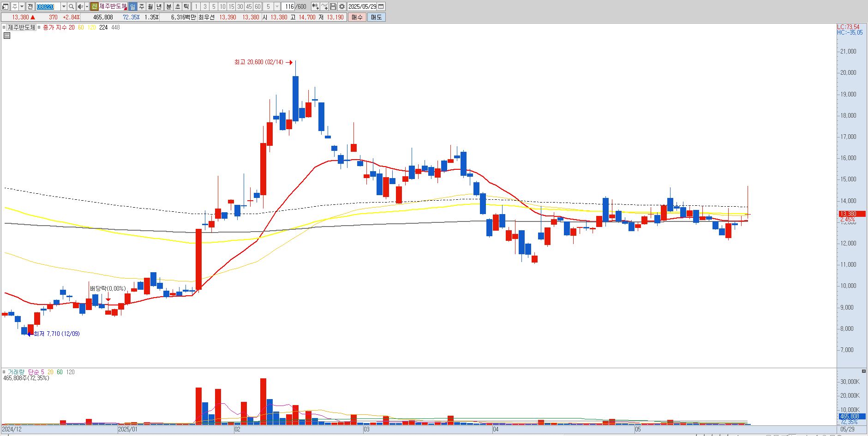The image size is (868, 436).
Task: Click the 전 button
Action: [x=30, y=6]
